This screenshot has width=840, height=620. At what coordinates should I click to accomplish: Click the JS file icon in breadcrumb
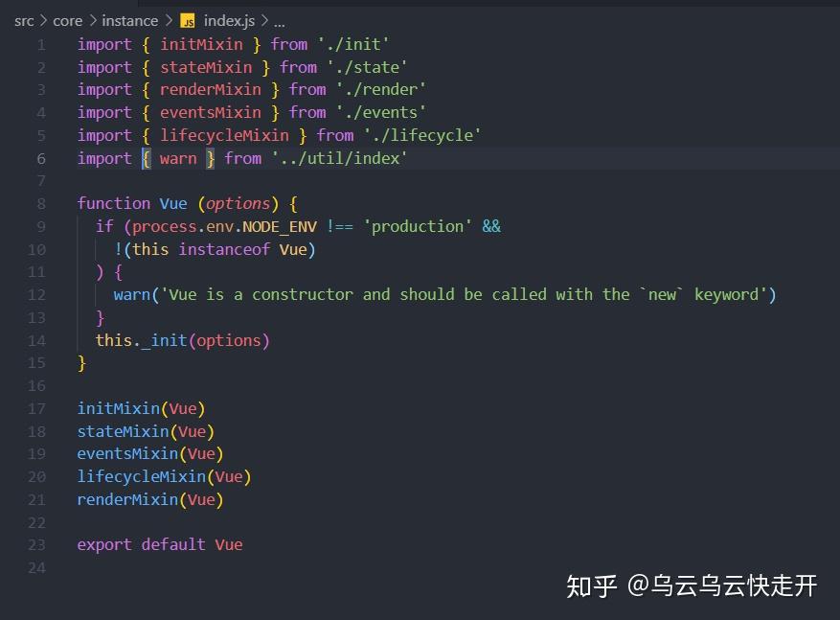coord(188,21)
